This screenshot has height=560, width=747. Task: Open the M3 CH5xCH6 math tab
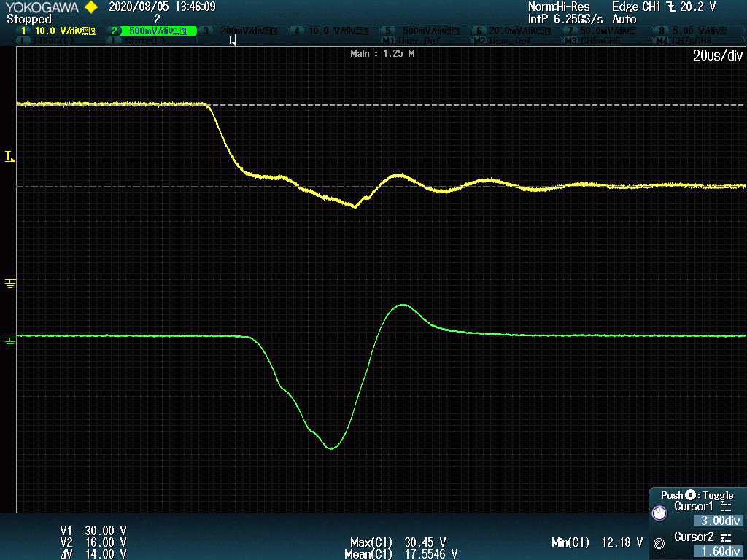tap(606, 41)
